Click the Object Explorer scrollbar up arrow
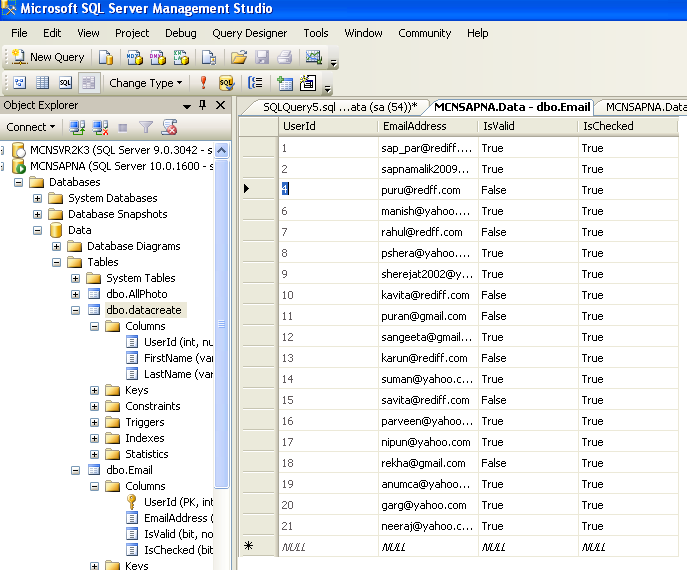The image size is (687, 570). click(x=221, y=151)
